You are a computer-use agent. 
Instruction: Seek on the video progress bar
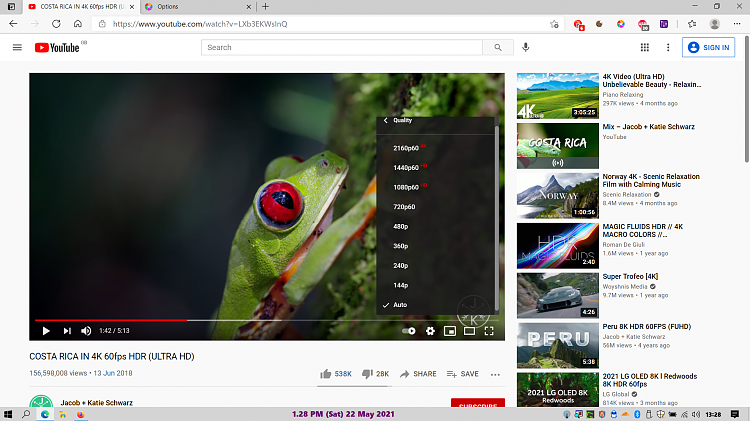pos(267,320)
